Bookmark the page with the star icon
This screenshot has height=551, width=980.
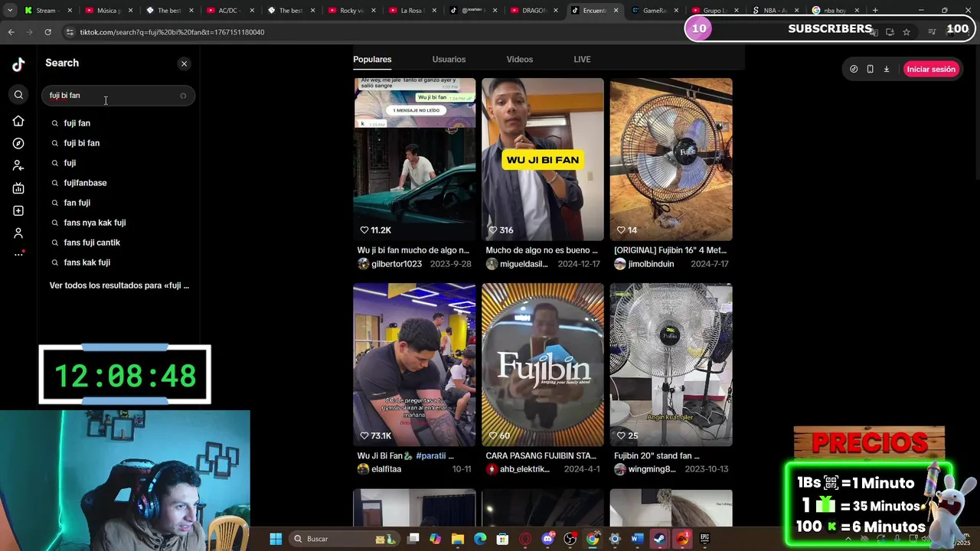tap(906, 32)
